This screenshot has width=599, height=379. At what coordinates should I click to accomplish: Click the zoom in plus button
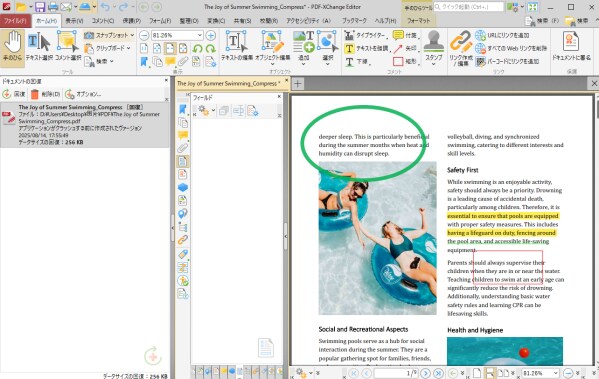click(x=210, y=36)
